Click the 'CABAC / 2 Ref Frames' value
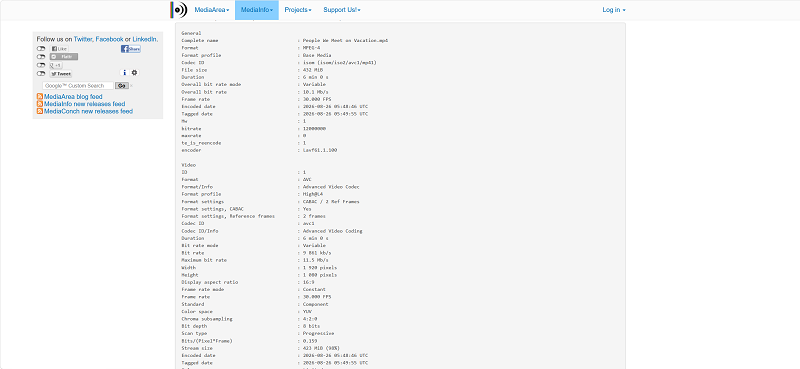The height and width of the screenshot is (369, 800). 331,202
